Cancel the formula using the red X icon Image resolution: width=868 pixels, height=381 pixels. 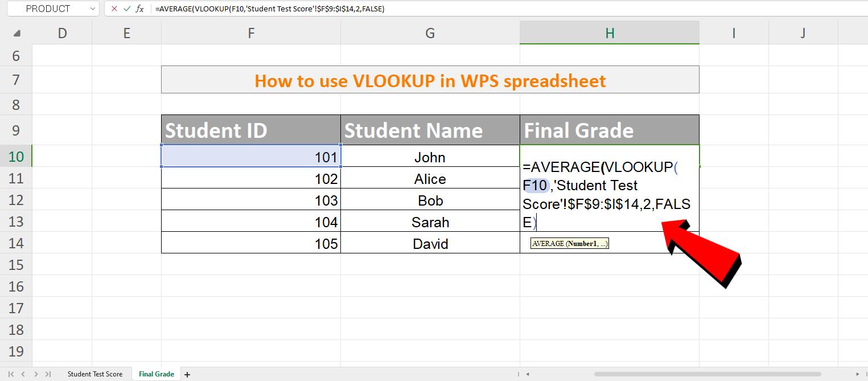114,9
